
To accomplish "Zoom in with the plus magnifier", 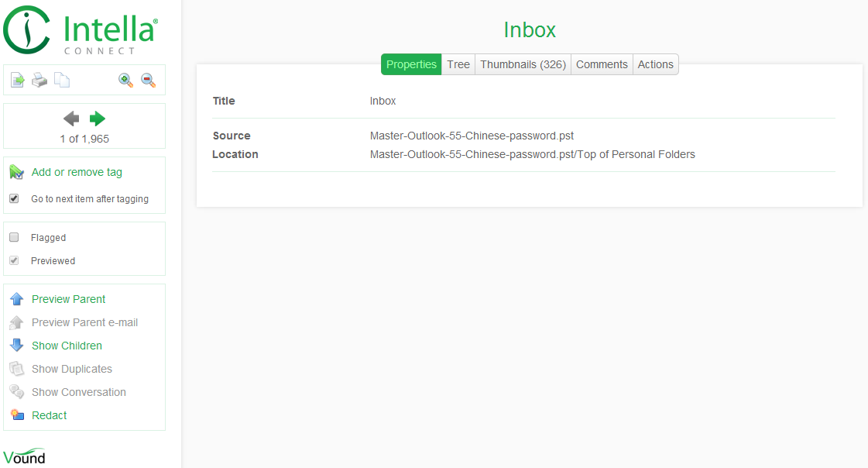I will click(x=125, y=80).
